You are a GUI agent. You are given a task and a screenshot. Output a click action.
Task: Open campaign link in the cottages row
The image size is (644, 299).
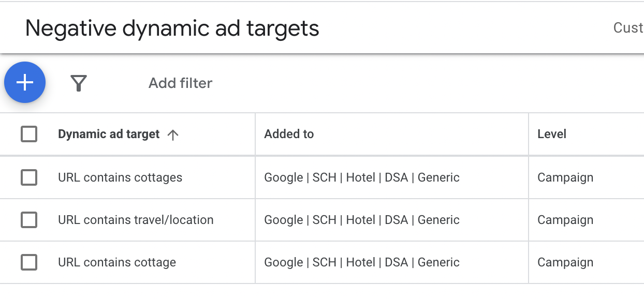pos(362,177)
